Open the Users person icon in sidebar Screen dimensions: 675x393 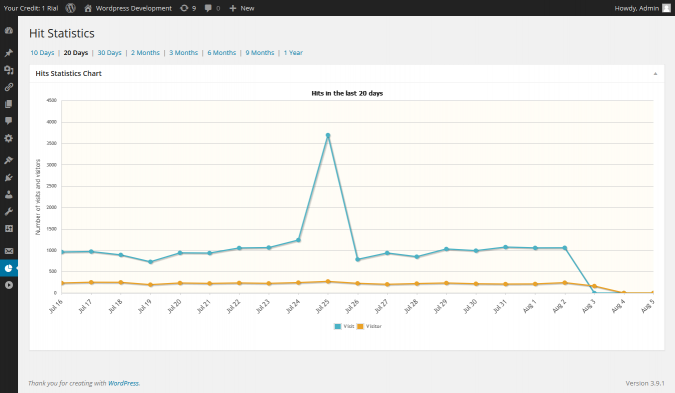[9, 195]
